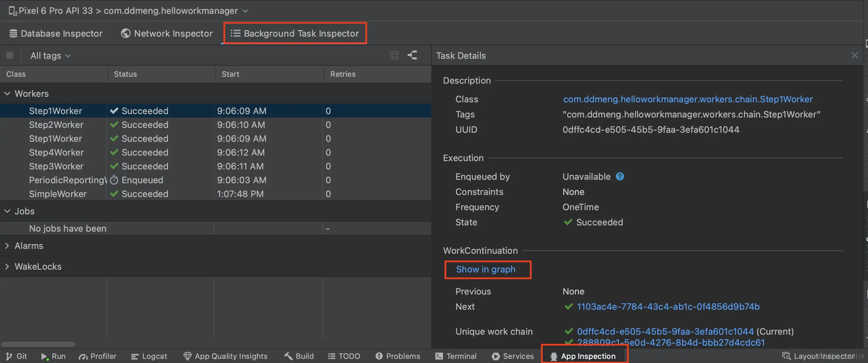Open the Build tool window
This screenshot has height=363, width=868.
point(299,356)
